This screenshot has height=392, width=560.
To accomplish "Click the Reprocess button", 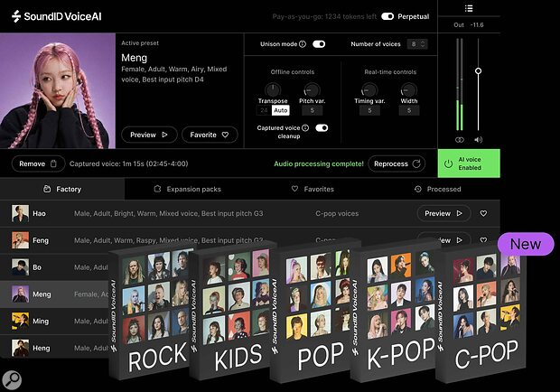I will 397,163.
